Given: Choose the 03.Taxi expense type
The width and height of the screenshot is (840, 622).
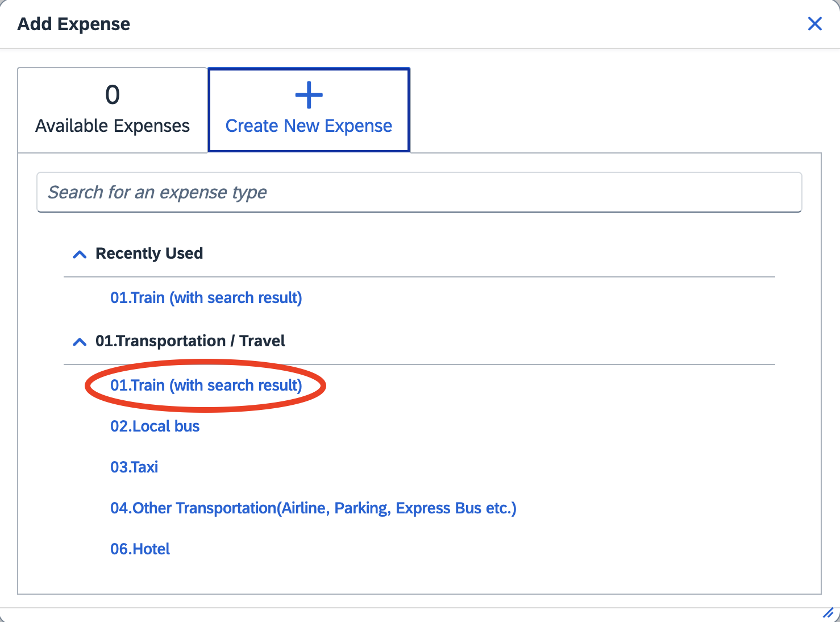Looking at the screenshot, I should click(x=134, y=467).
